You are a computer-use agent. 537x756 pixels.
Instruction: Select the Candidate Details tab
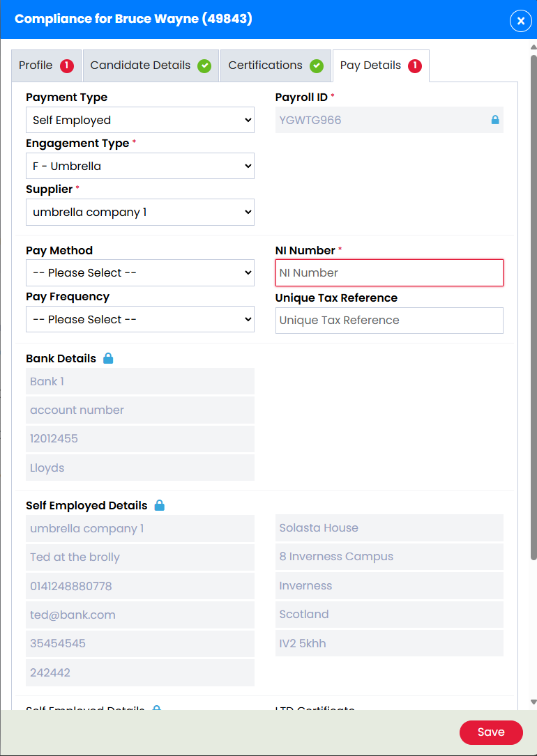(x=139, y=65)
